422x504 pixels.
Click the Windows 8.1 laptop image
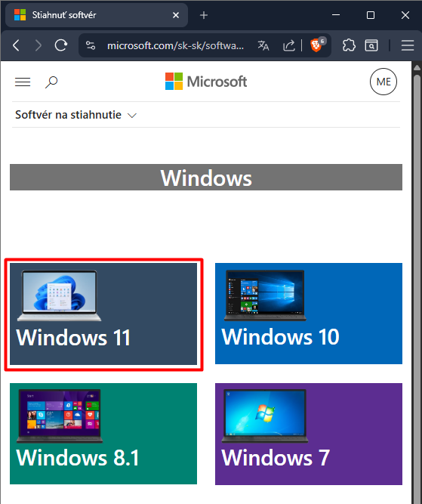pos(60,416)
